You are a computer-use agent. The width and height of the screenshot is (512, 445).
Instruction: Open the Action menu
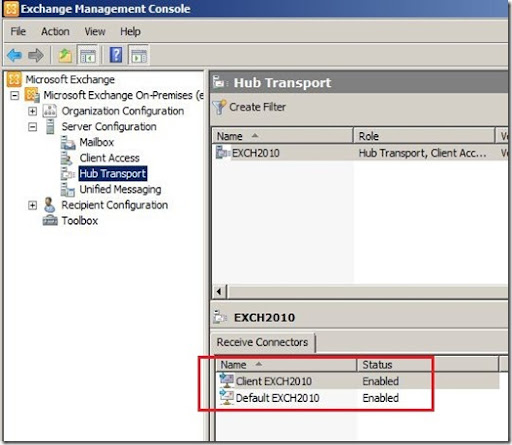pyautogui.click(x=55, y=32)
